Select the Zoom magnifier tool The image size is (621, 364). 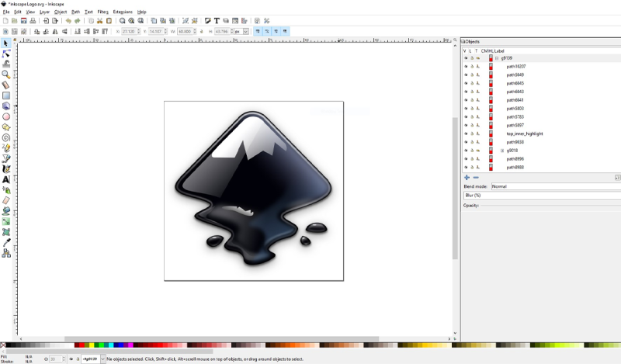coord(6,75)
